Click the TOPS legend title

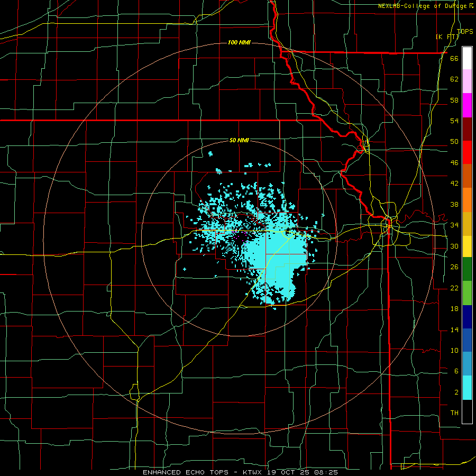pyautogui.click(x=465, y=31)
